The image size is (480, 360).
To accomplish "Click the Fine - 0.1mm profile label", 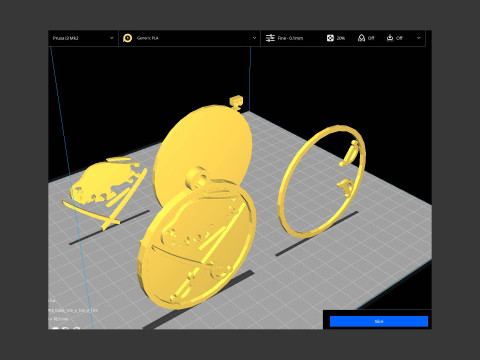I will tap(290, 38).
